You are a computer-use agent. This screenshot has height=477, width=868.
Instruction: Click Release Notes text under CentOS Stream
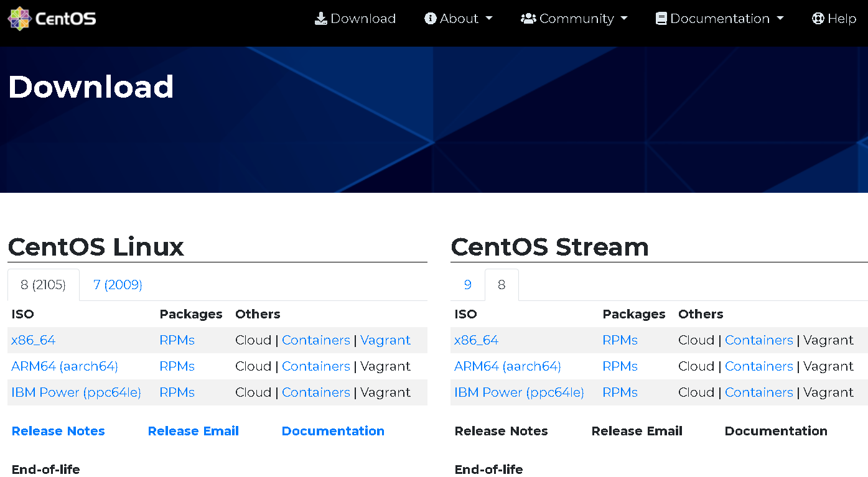(x=502, y=431)
